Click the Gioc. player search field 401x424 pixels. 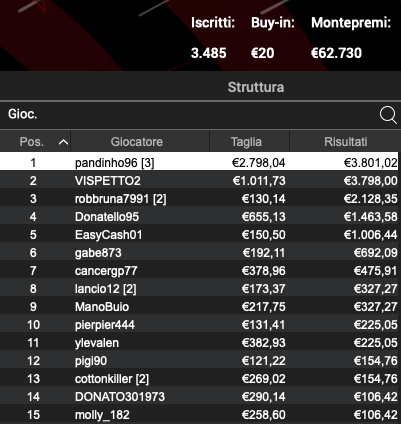point(190,115)
